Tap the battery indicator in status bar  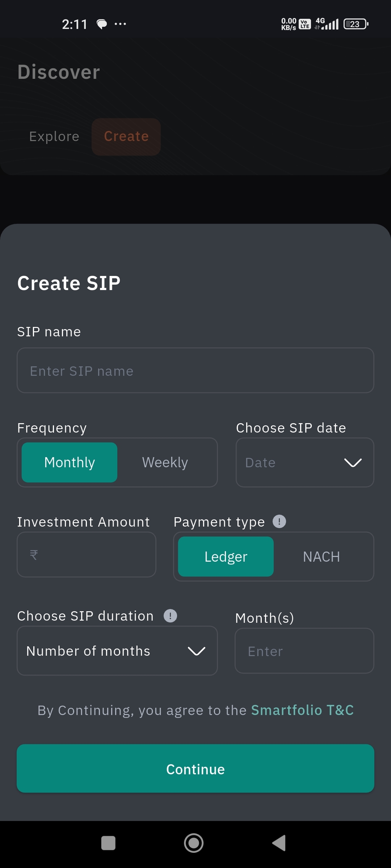(356, 24)
